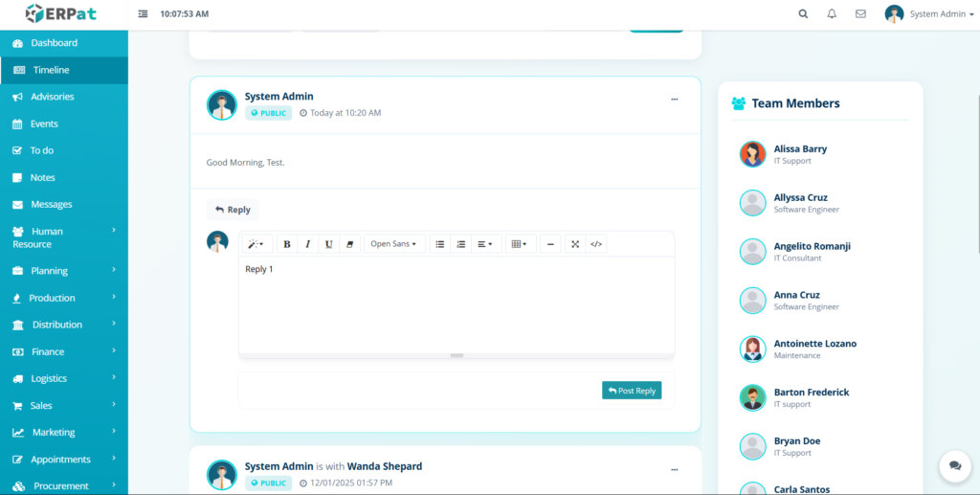
Task: Open options menu on Good Morning post
Action: 675,100
